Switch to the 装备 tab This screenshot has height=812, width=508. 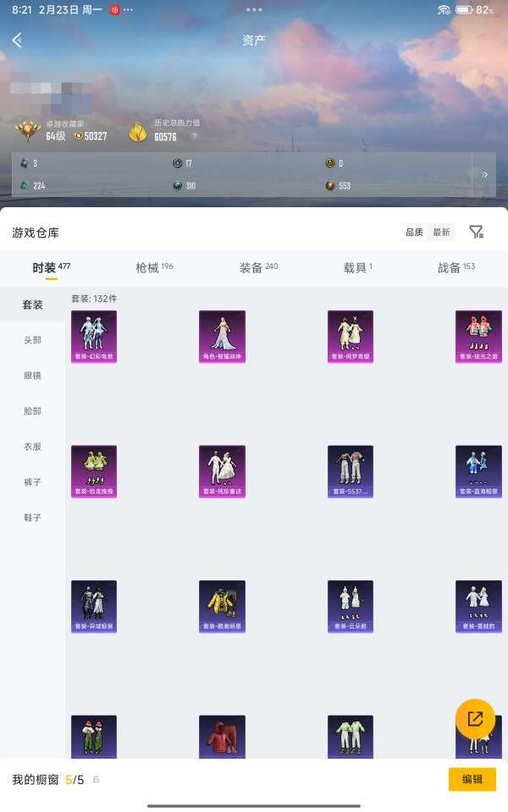click(258, 268)
